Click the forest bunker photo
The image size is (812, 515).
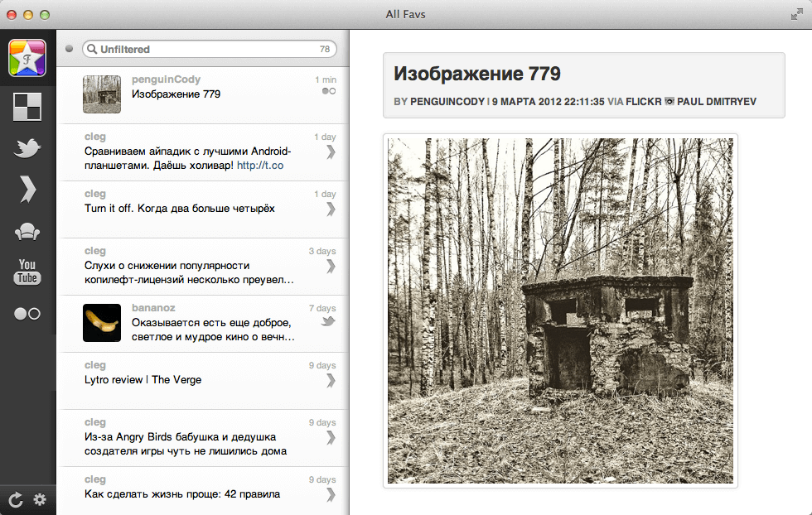(560, 310)
